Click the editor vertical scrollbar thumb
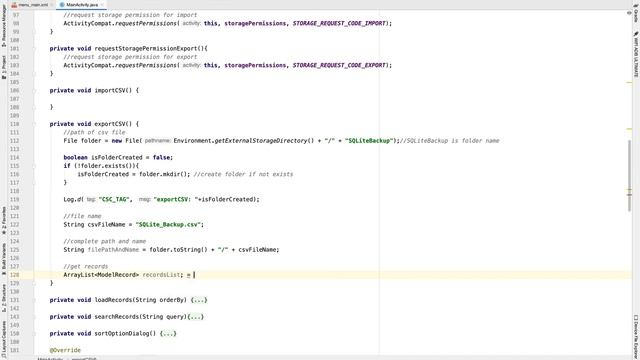 click(629, 176)
